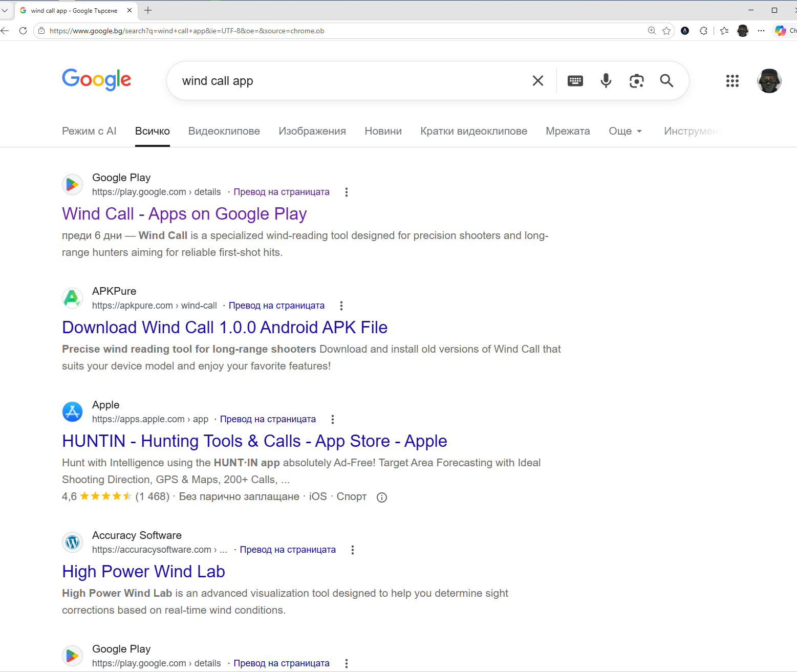Open the Favorites list in the toolbar
The image size is (797, 672).
(724, 31)
